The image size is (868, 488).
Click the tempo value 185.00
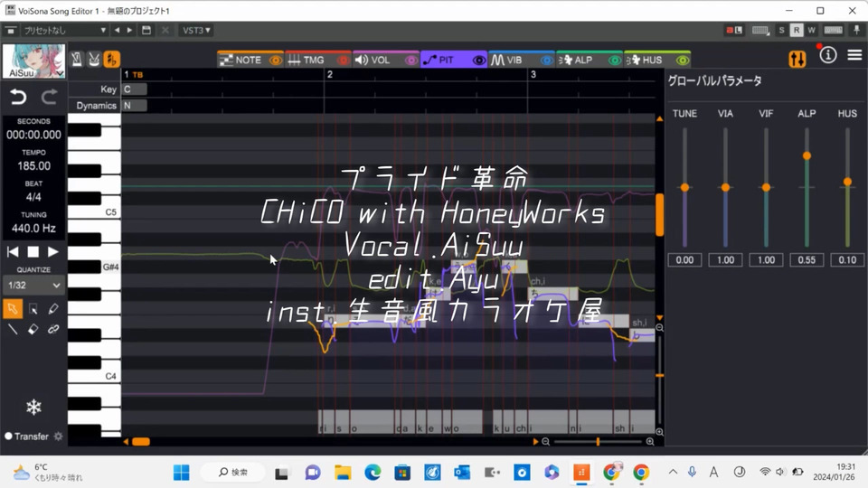33,165
